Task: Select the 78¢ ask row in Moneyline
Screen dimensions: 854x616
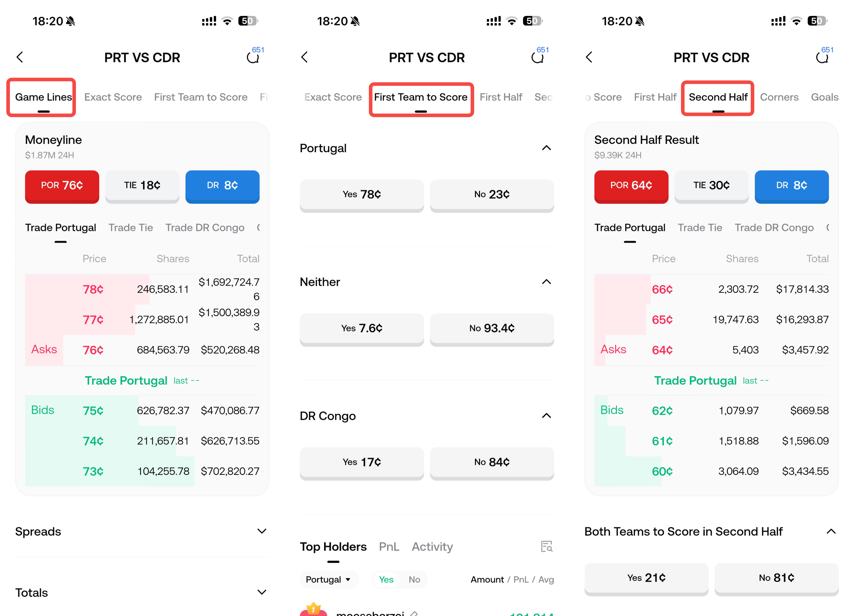Action: (142, 289)
